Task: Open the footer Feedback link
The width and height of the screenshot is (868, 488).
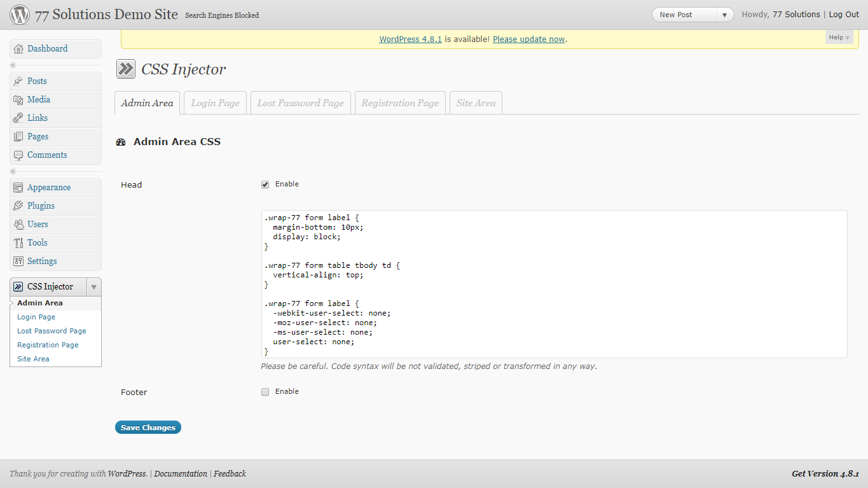Action: pos(230,474)
